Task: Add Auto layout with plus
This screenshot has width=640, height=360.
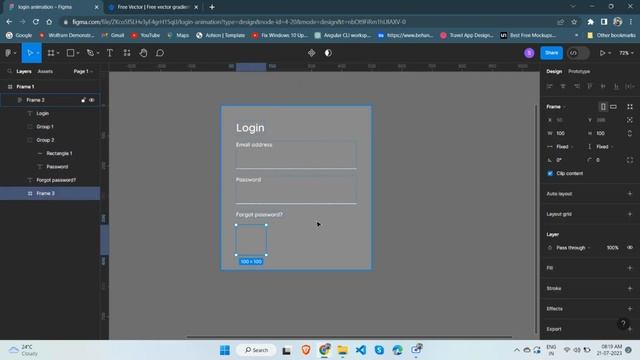Action: pyautogui.click(x=630, y=194)
